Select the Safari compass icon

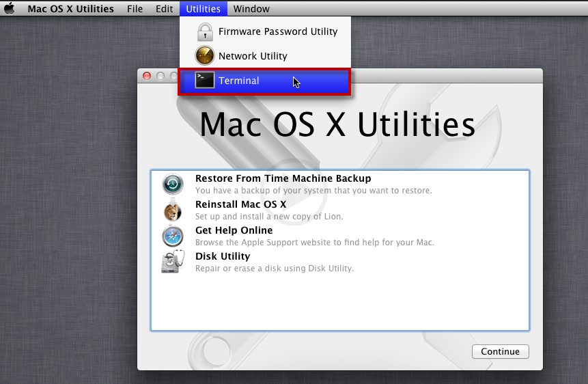(x=173, y=236)
